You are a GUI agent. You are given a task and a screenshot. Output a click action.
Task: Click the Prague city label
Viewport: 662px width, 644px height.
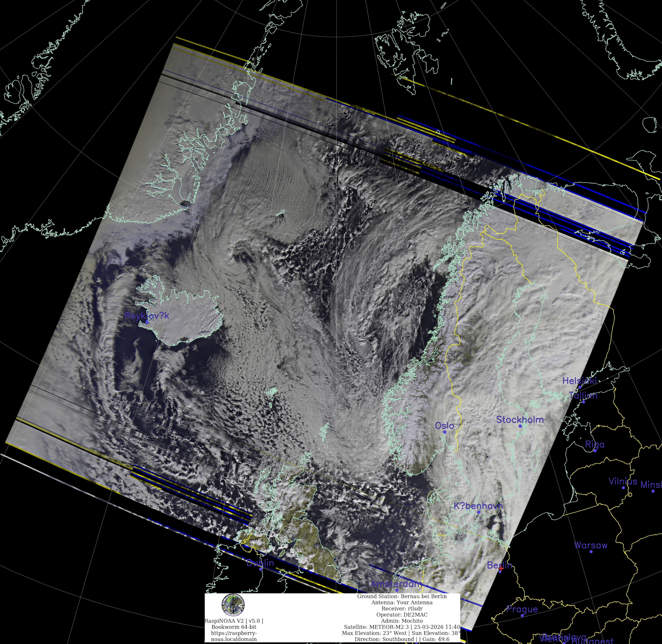coord(522,609)
